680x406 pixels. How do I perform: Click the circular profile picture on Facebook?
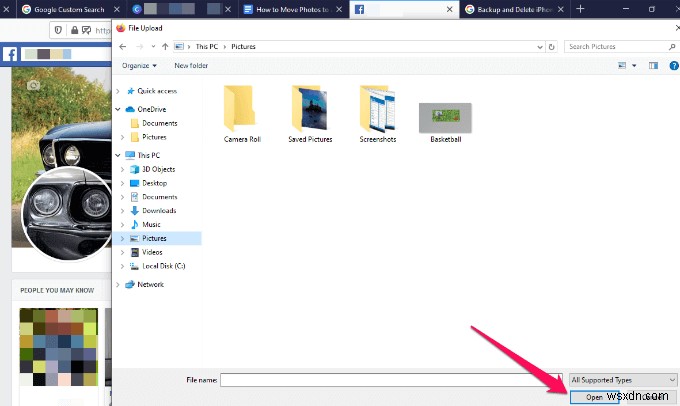66,213
